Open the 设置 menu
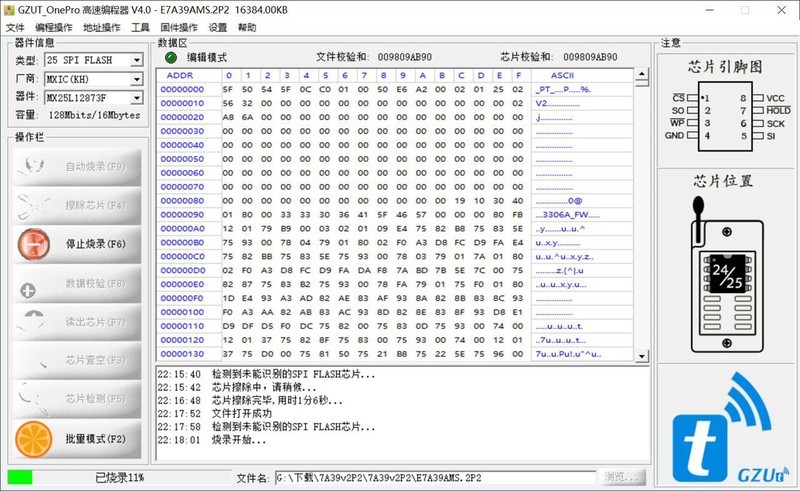The image size is (800, 491). [217, 28]
